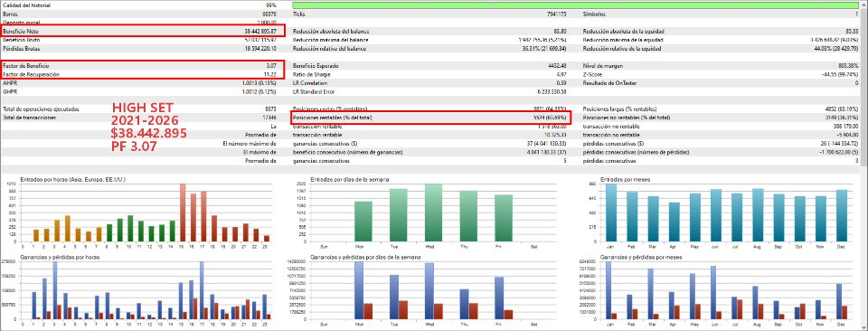868x331 pixels.
Task: Click 'Total de operaciones ejecutadas' label
Action: (x=42, y=109)
